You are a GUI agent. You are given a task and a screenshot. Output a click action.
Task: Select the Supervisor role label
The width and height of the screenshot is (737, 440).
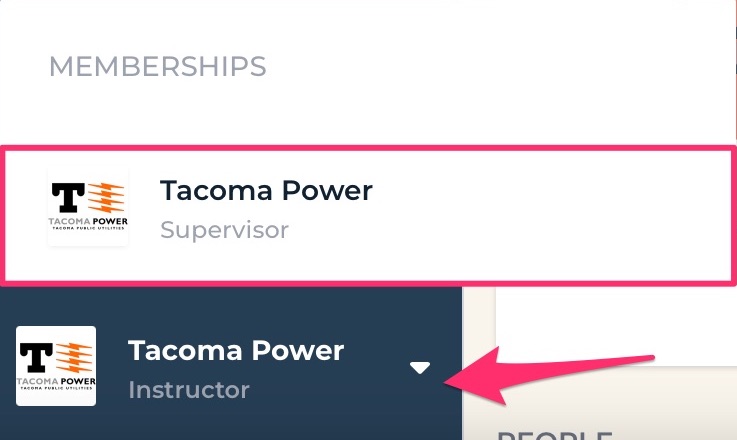click(x=224, y=230)
